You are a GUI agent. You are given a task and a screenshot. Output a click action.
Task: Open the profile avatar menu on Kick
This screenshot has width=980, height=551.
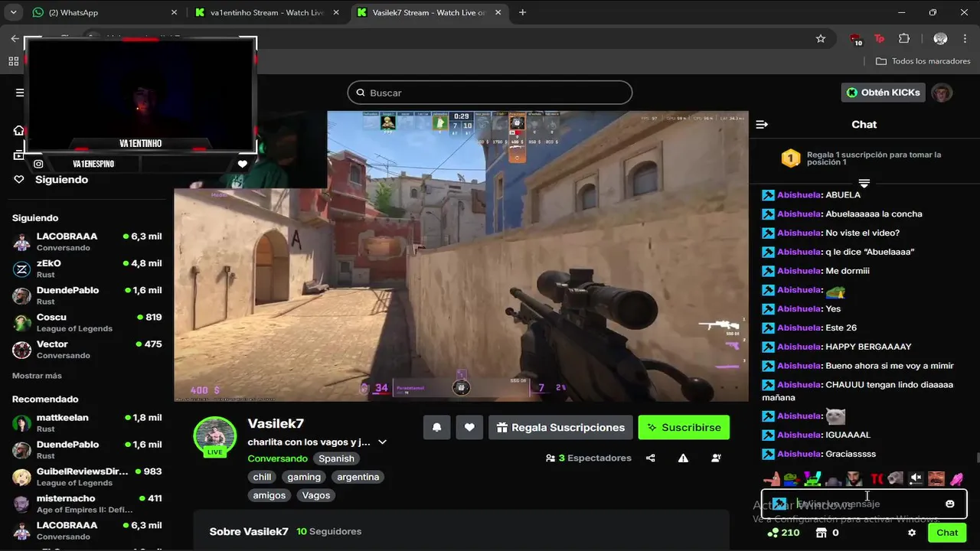click(942, 93)
